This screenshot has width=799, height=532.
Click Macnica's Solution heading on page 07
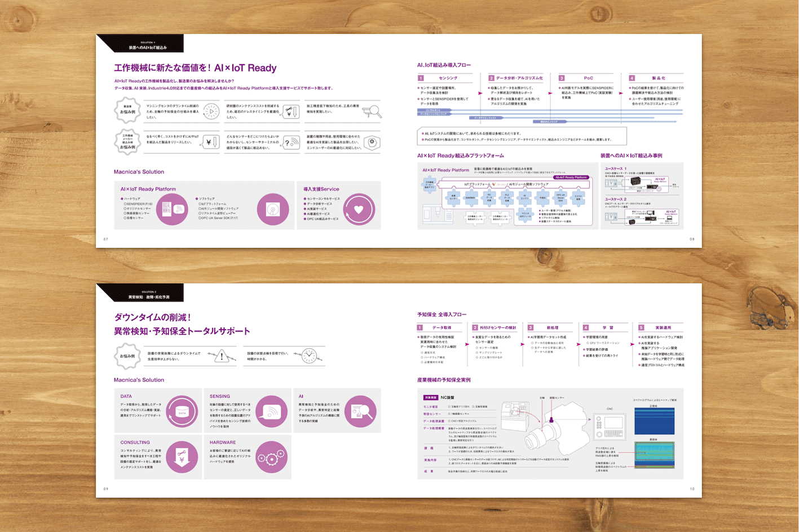[x=139, y=171]
